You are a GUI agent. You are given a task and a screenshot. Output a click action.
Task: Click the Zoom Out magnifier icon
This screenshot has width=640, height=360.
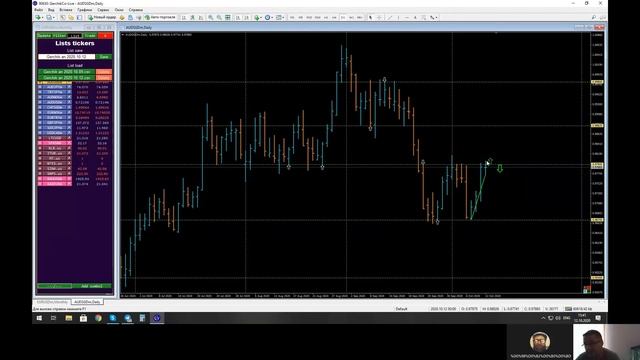(219, 18)
